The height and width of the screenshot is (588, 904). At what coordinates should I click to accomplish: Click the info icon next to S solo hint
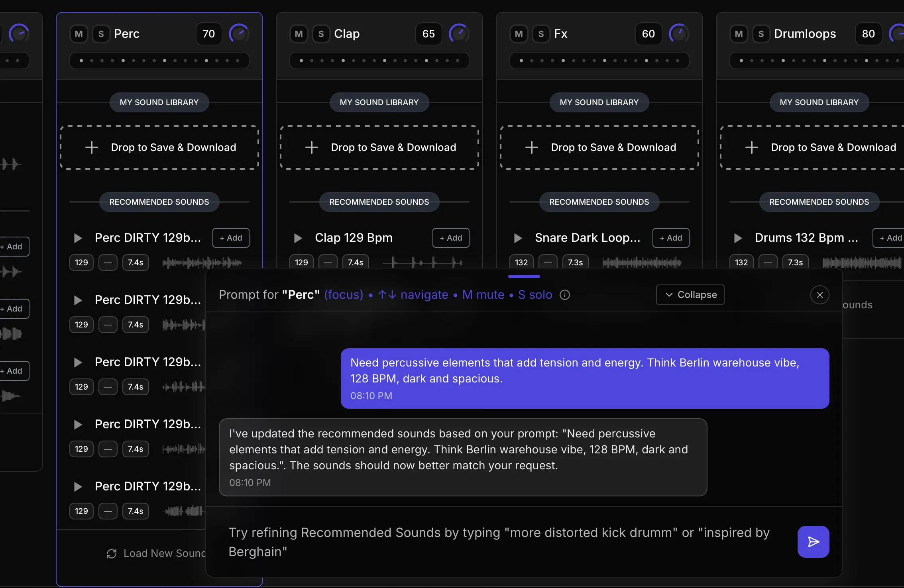point(564,295)
